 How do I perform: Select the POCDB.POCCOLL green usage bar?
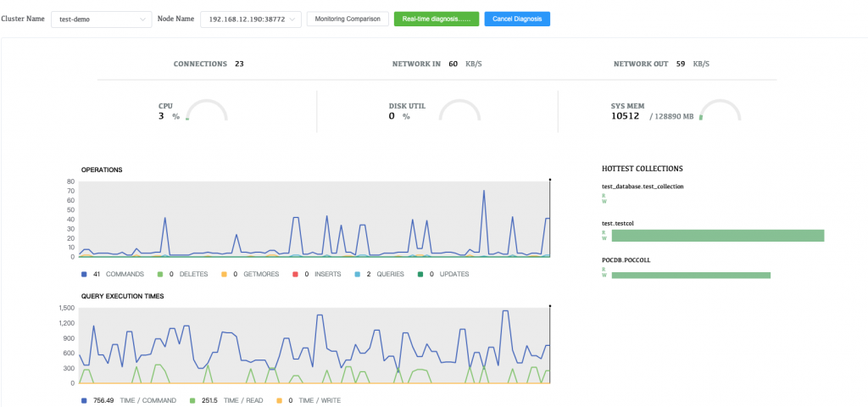tap(690, 275)
